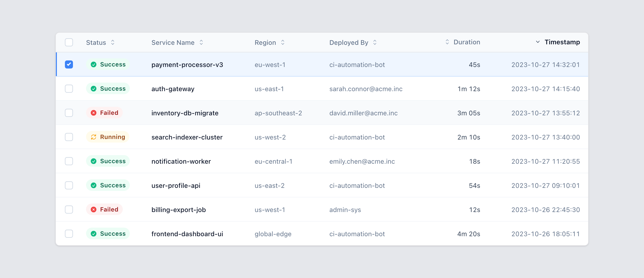The width and height of the screenshot is (644, 278).
Task: Click the Deployed By column header
Action: (x=349, y=43)
